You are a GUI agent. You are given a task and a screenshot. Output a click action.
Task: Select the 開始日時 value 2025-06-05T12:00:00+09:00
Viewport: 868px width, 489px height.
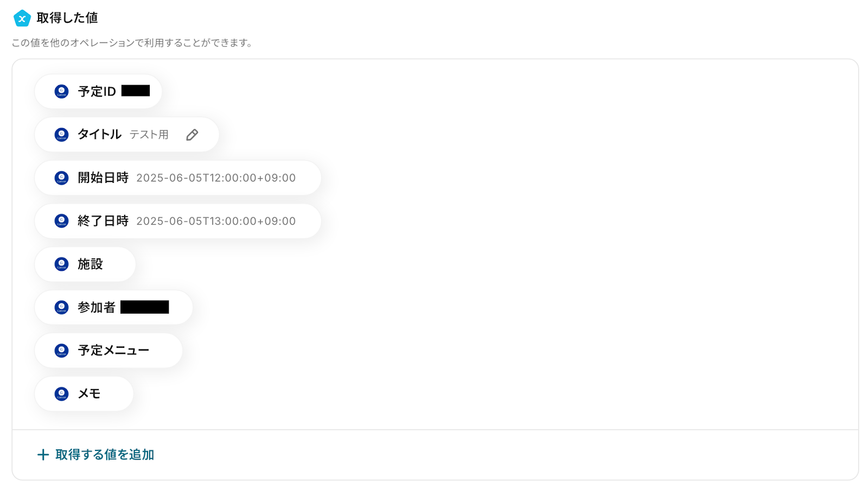216,178
